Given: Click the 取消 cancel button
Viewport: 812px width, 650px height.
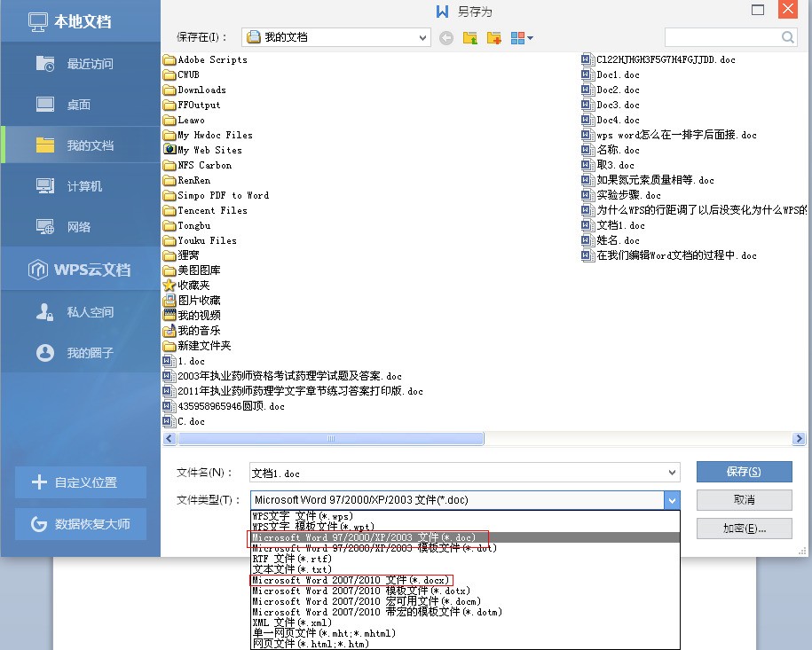Looking at the screenshot, I should coord(744,500).
